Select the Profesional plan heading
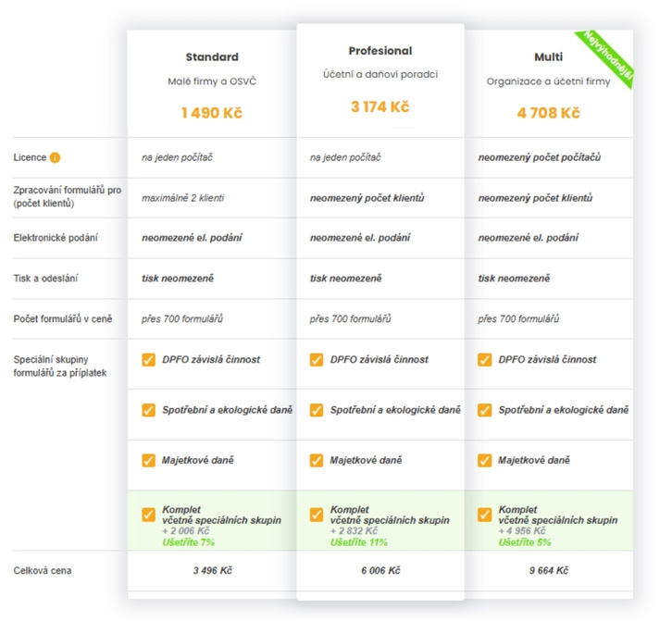Screen dimensions: 672x621 pyautogui.click(x=380, y=50)
